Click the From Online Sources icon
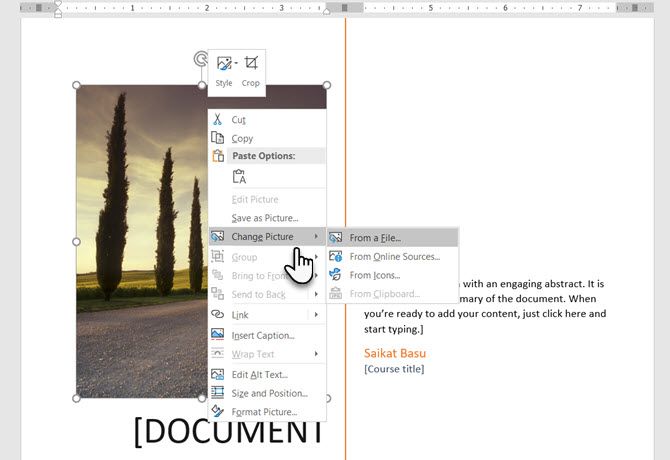This screenshot has height=460, width=670. point(335,256)
